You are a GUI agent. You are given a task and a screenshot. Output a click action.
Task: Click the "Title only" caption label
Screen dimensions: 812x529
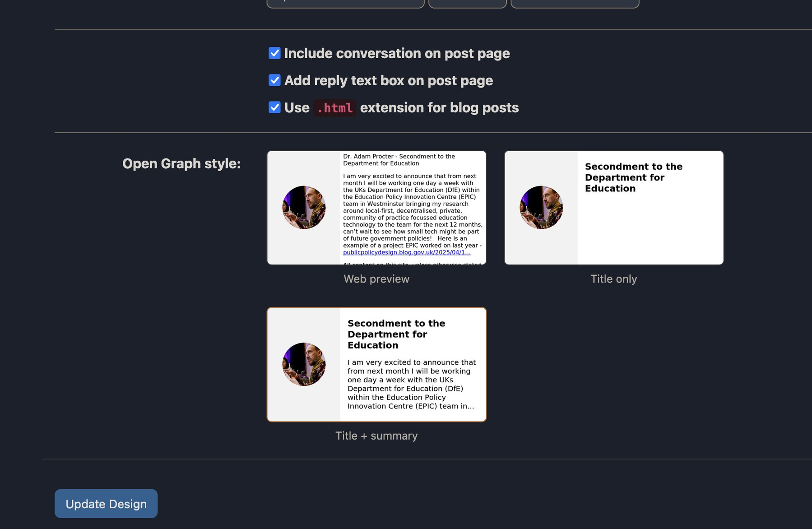click(x=613, y=279)
